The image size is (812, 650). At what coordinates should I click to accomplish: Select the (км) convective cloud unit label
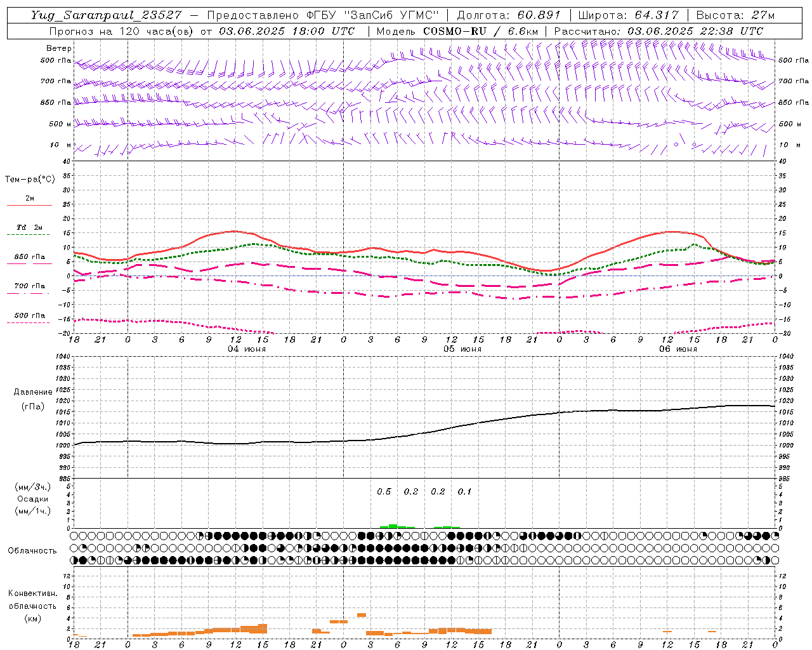(x=32, y=618)
